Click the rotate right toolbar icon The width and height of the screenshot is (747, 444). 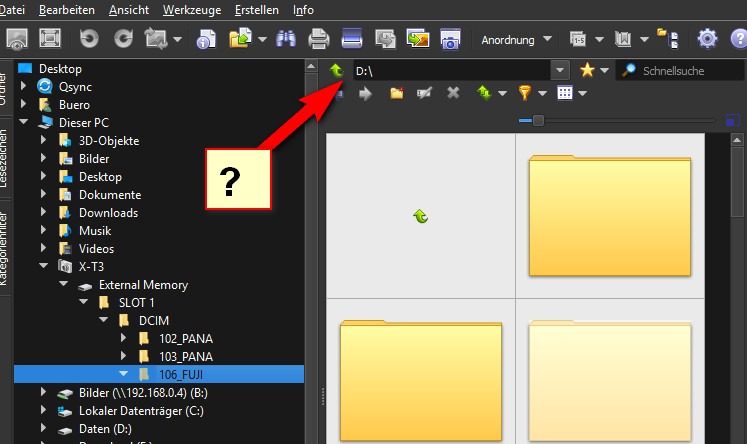coord(123,39)
